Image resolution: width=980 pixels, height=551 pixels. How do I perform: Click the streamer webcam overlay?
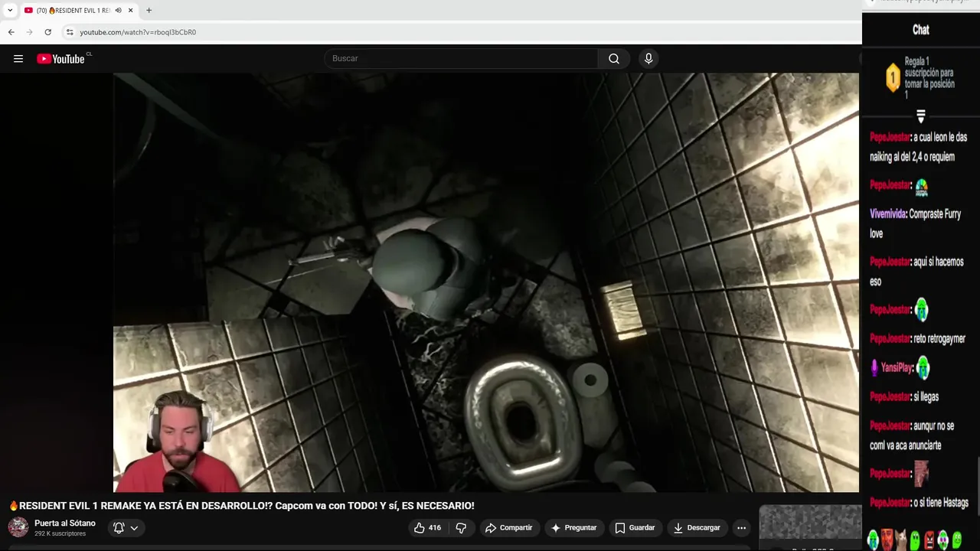click(178, 442)
